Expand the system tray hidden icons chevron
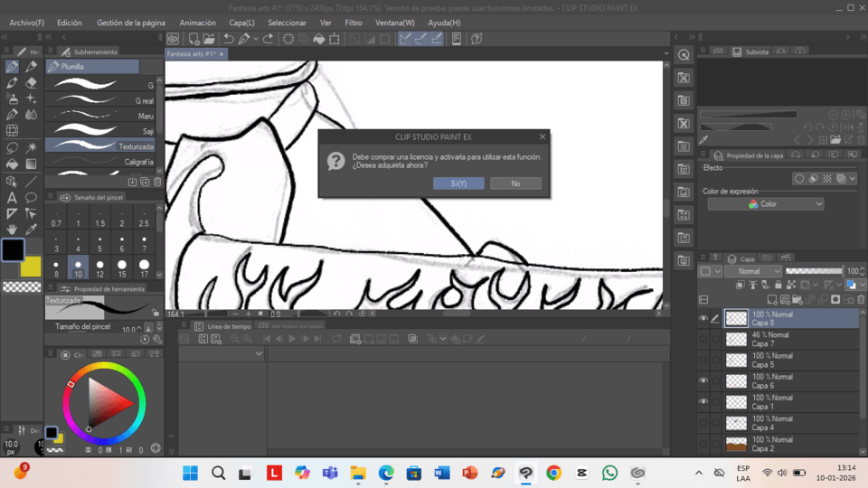Viewport: 868px width, 488px height. click(699, 473)
